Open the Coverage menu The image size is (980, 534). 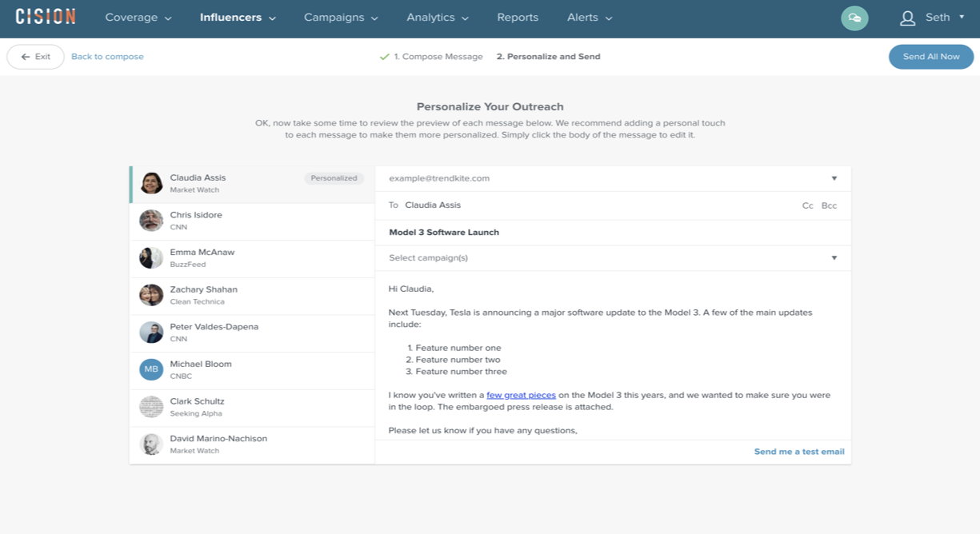click(138, 18)
